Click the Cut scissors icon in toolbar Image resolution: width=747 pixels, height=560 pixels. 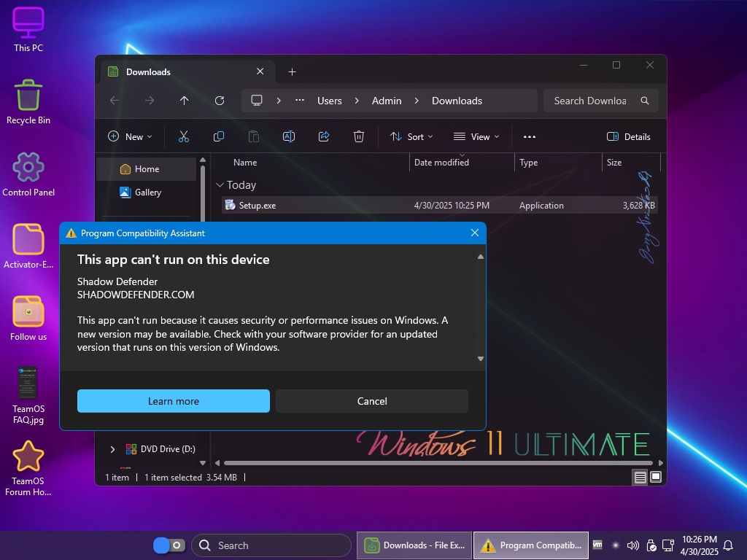pos(183,136)
